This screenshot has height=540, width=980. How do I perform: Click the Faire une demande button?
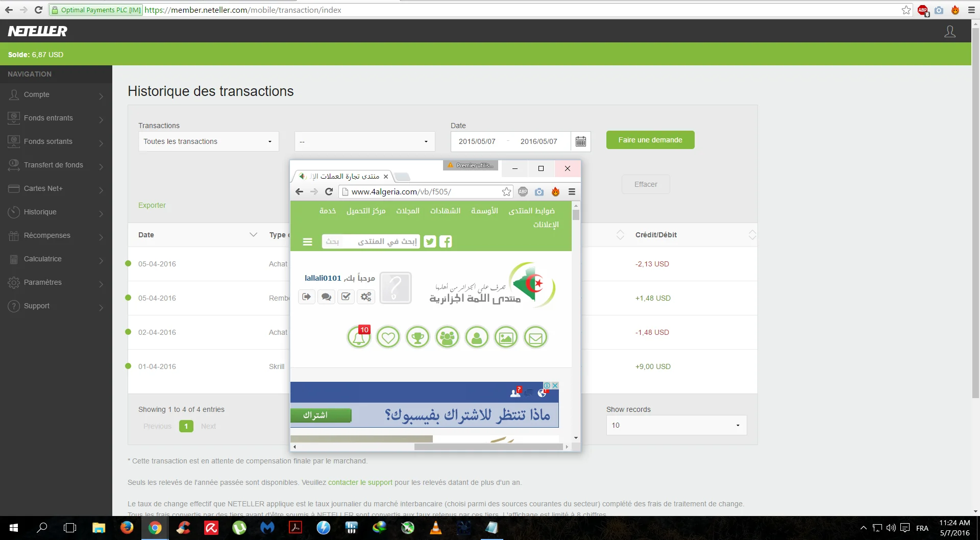click(x=650, y=140)
